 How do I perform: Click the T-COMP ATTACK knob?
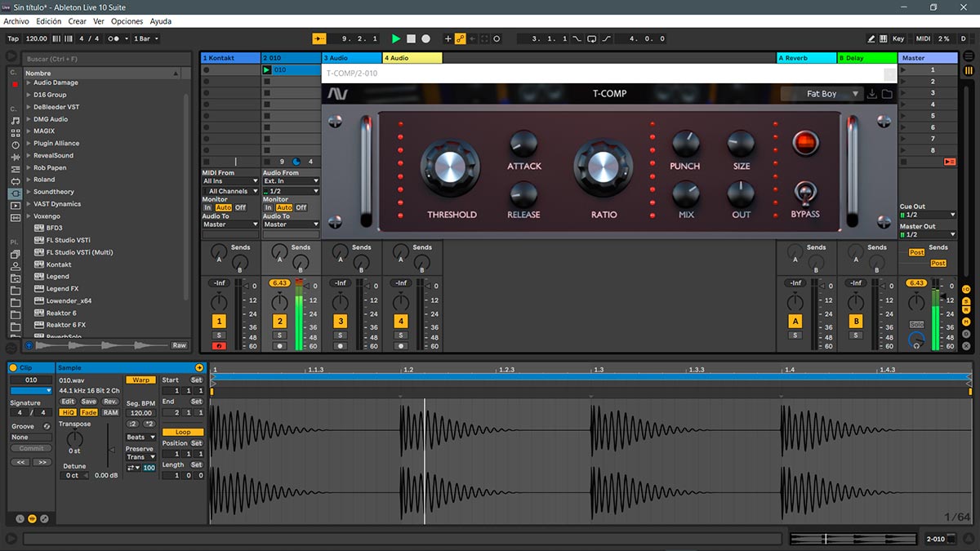[x=523, y=144]
